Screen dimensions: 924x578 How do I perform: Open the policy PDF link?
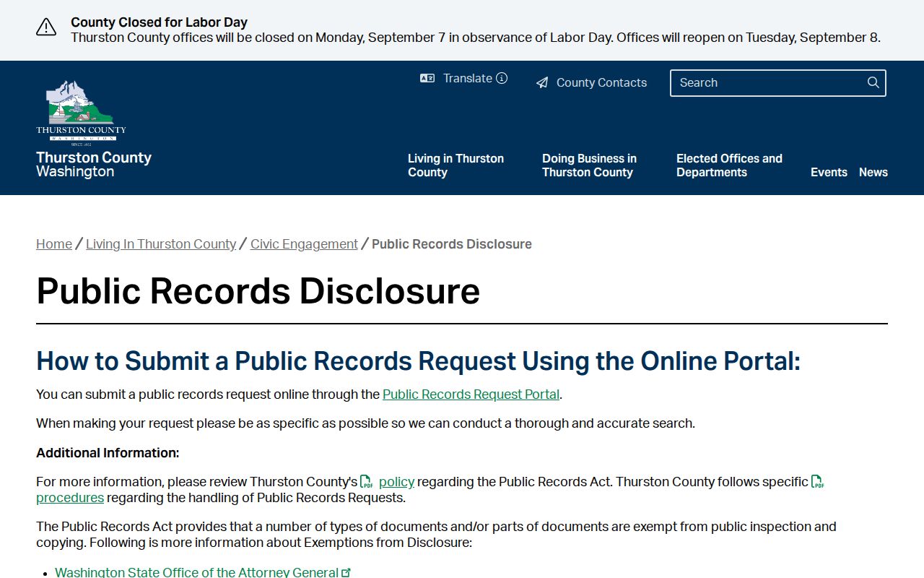tap(396, 482)
